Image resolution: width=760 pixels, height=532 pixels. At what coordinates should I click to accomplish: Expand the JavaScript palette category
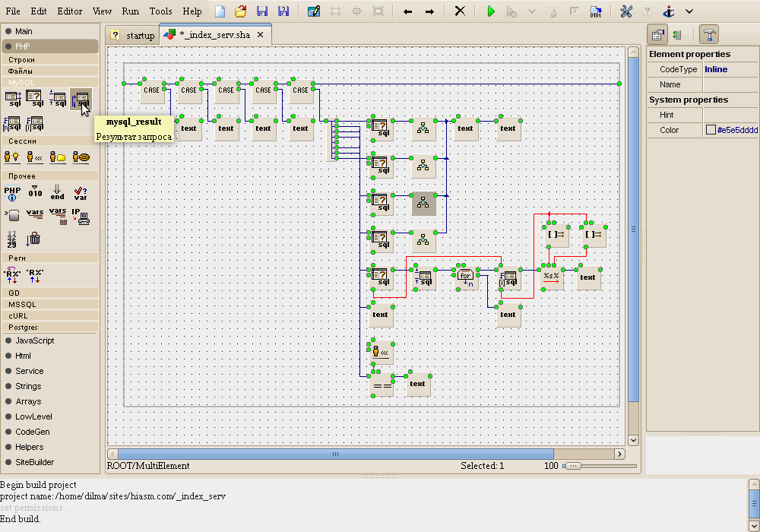34,340
